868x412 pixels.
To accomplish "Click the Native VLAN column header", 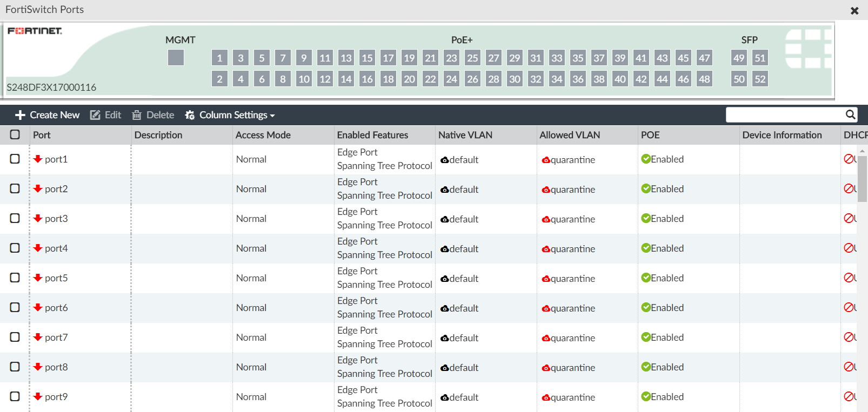I will coord(465,135).
